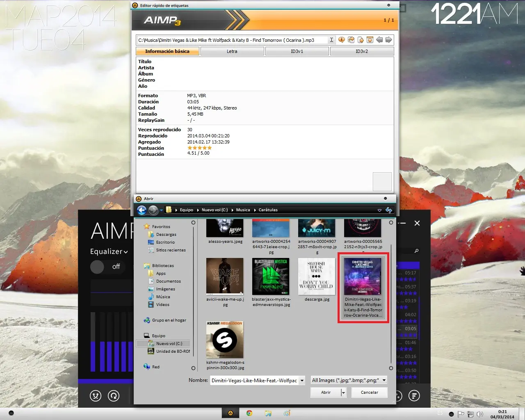This screenshot has width=525, height=420.
Task: Select the Dimitri-Vegas-Like-Mike Find Tomorrow cover
Action: pyautogui.click(x=363, y=287)
